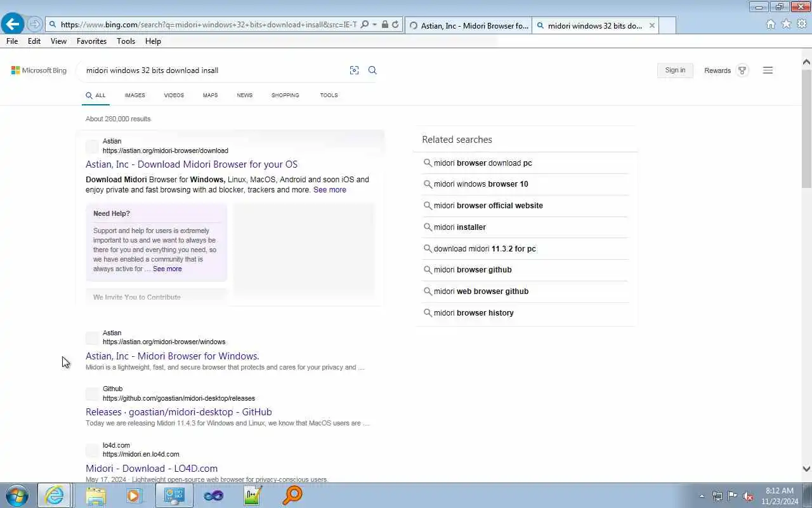
Task: Click the Bing search input field
Action: pos(213,70)
